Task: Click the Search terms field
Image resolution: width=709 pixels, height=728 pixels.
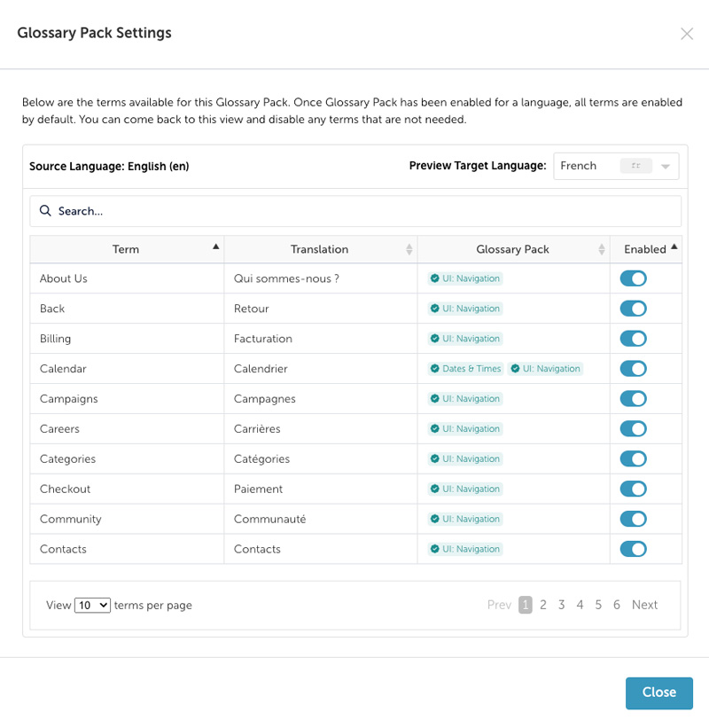Action: [x=355, y=211]
